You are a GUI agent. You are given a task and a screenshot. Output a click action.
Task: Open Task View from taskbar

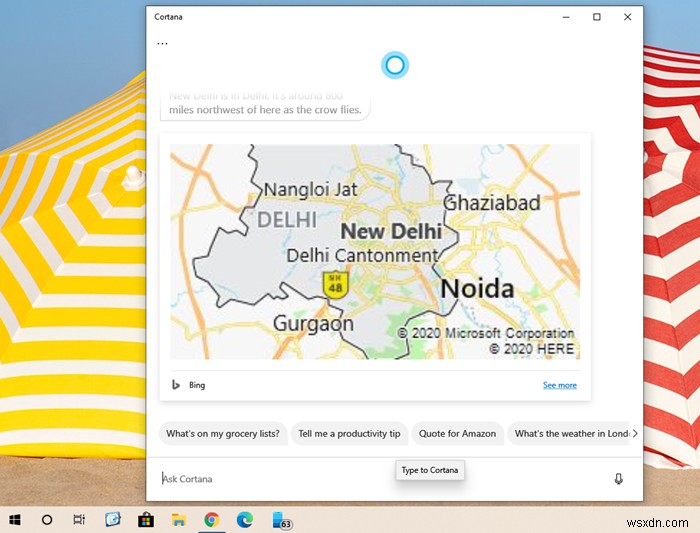click(79, 520)
